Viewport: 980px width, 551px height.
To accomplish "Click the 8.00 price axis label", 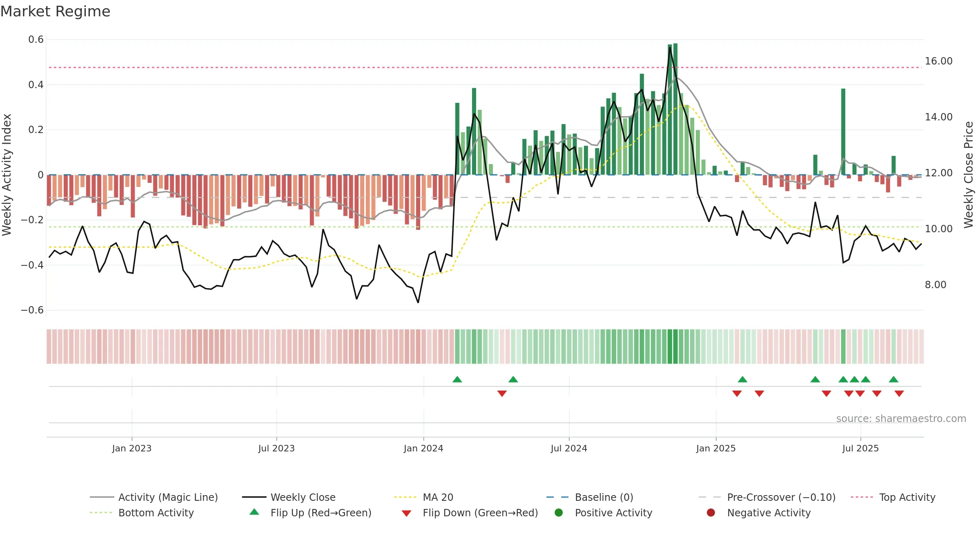I will point(935,285).
